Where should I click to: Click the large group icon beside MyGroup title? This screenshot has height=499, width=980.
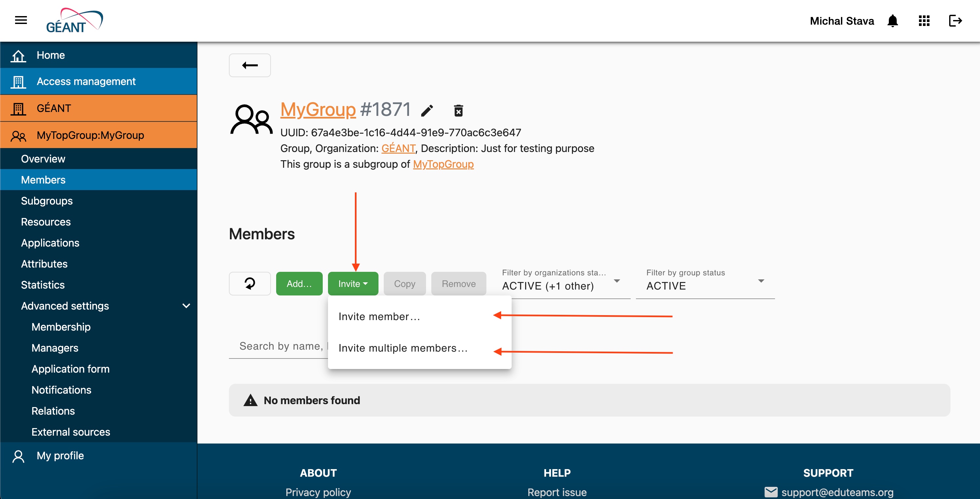click(x=252, y=119)
